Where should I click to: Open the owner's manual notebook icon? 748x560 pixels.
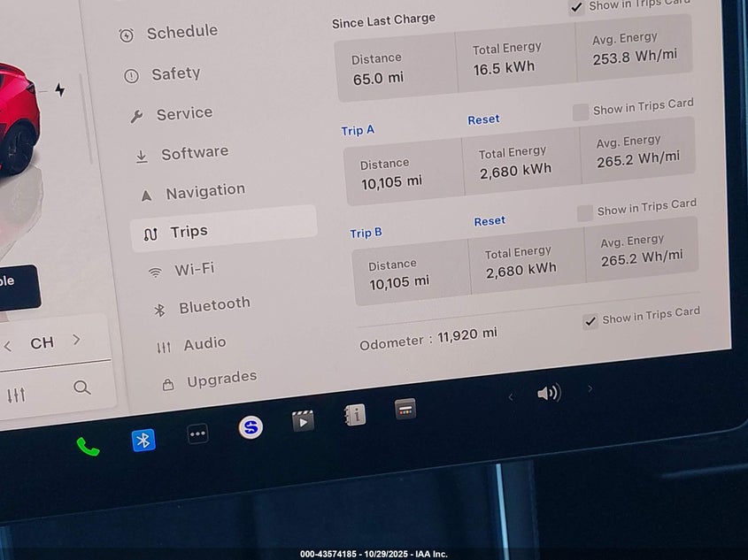click(x=355, y=415)
